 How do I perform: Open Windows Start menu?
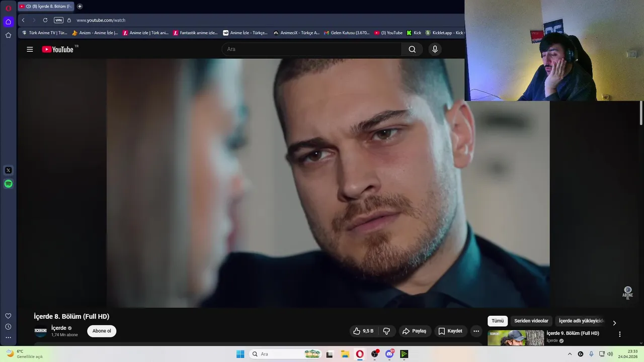pyautogui.click(x=240, y=354)
